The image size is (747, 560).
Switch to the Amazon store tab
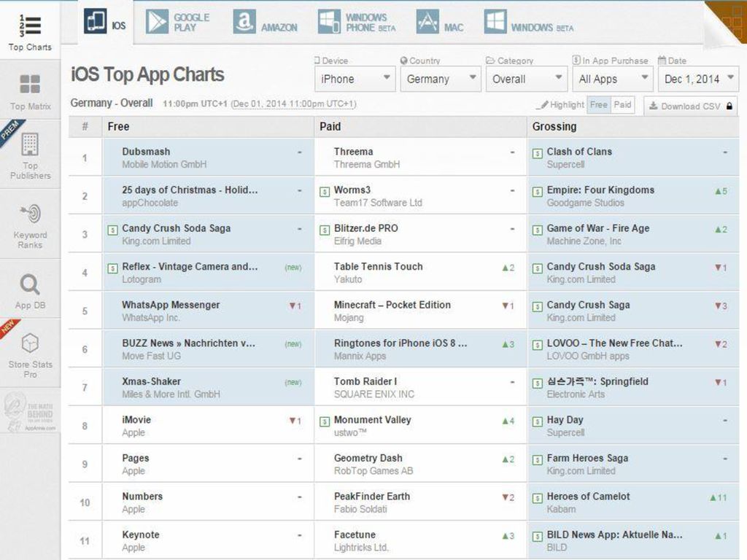point(266,23)
